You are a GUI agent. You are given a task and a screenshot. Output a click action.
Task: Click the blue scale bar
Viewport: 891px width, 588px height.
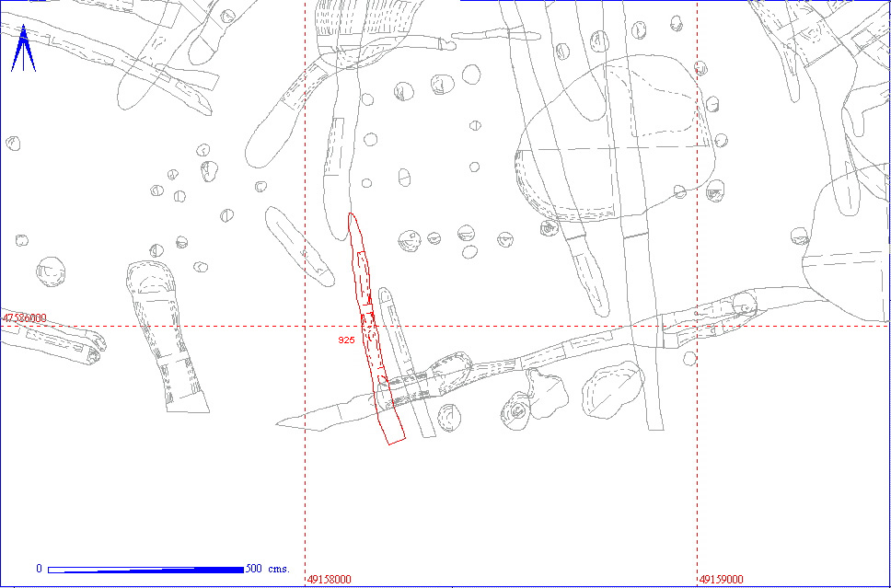coord(146,570)
